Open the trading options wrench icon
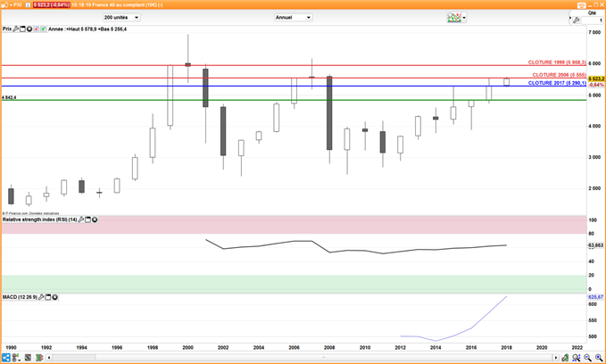Image resolution: width=606 pixels, height=364 pixels. click(576, 21)
